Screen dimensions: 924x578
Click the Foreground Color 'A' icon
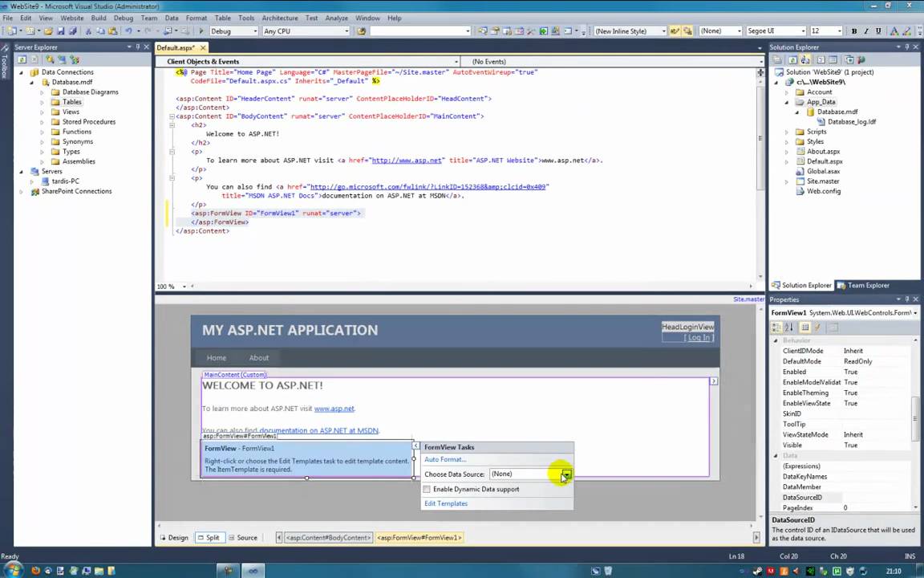[894, 31]
